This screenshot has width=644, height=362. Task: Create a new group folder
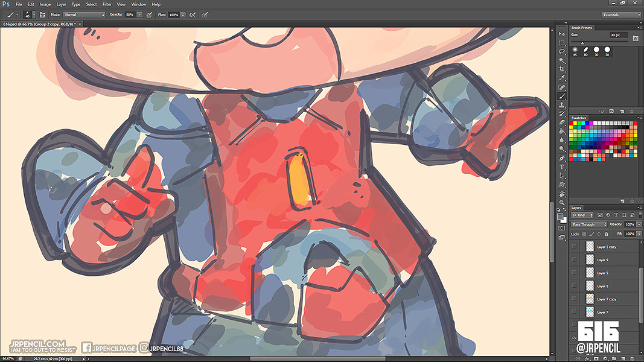(614, 359)
